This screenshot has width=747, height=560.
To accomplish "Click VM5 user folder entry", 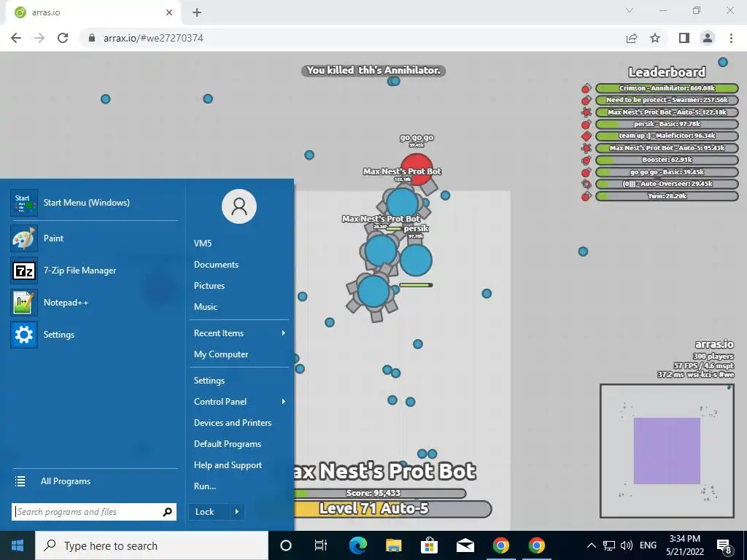I will [x=203, y=244].
